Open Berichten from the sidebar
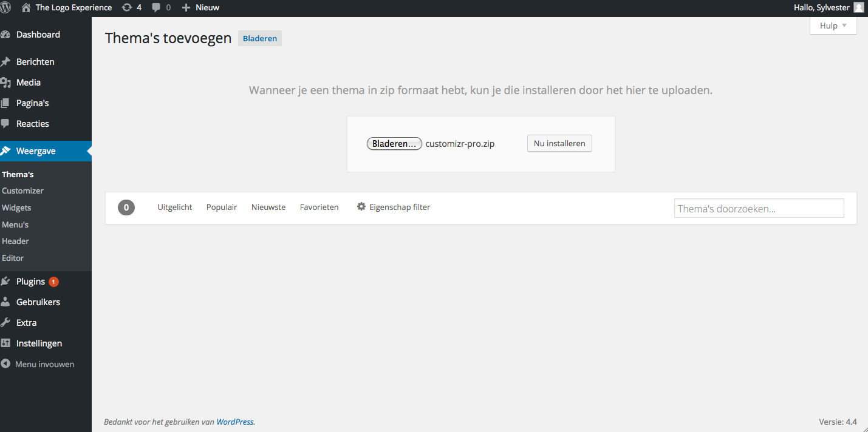Image resolution: width=868 pixels, height=432 pixels. 35,62
